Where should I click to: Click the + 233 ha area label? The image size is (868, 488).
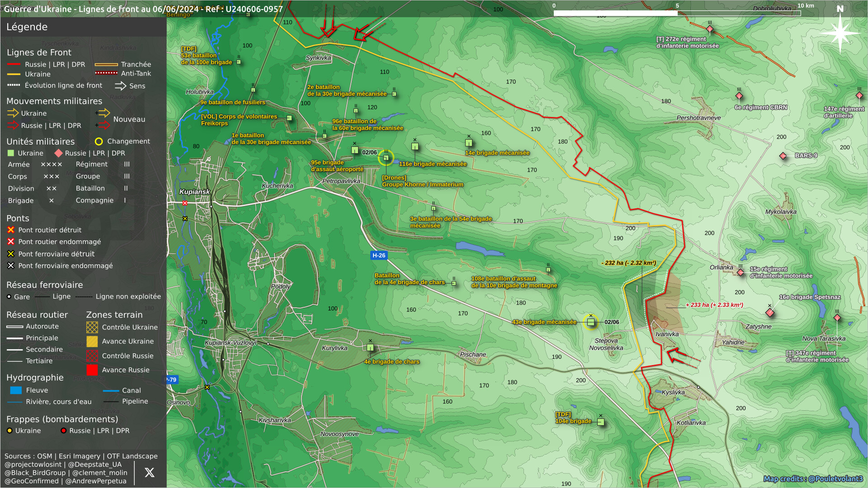[x=714, y=305]
